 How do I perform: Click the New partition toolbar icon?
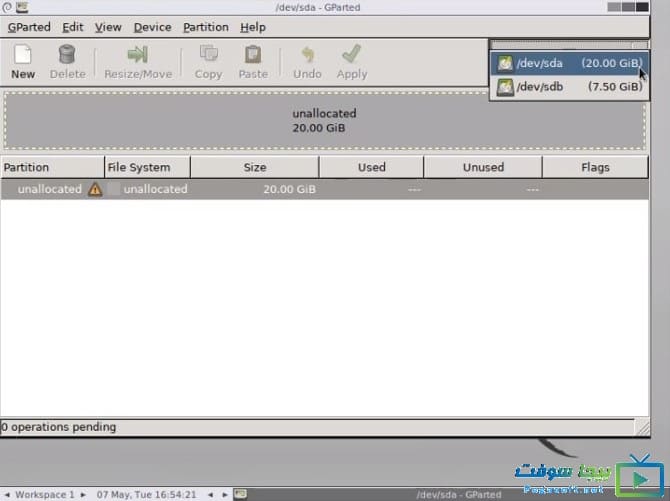[23, 54]
